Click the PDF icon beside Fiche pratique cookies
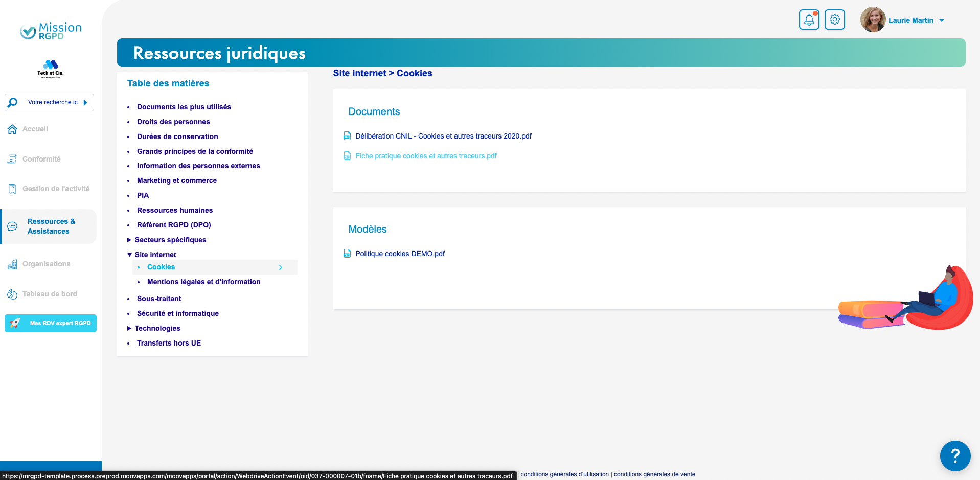This screenshot has height=480, width=980. pyautogui.click(x=347, y=156)
